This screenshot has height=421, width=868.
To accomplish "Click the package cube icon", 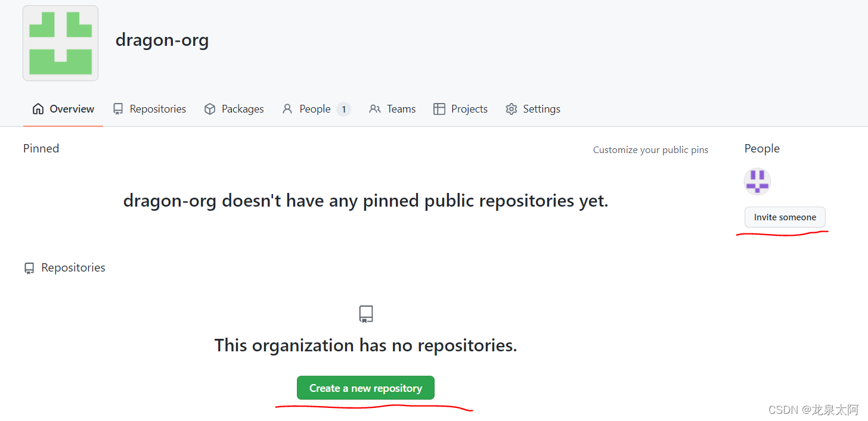I will point(210,109).
